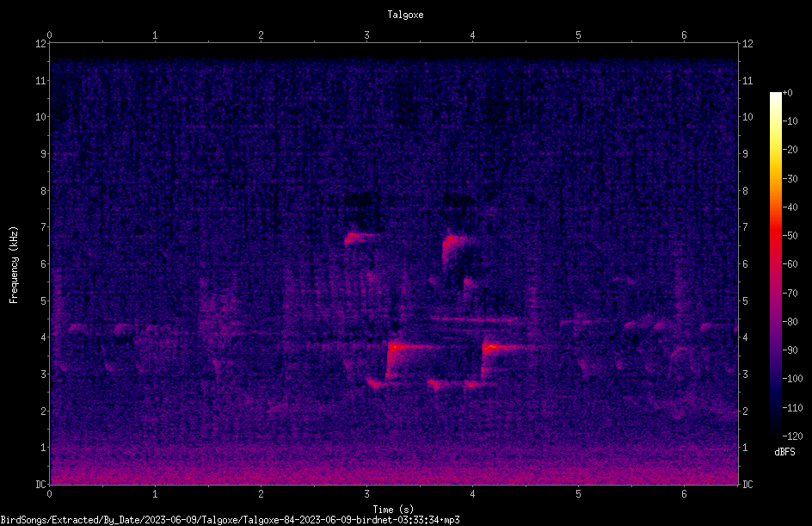This screenshot has width=812, height=526.
Task: Click the "-120" value on the color scale
Action: point(792,436)
